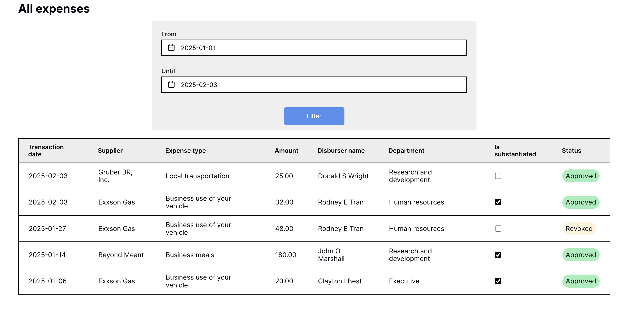Click the Until date input showing 2025-02-03
644x327 pixels.
[314, 85]
